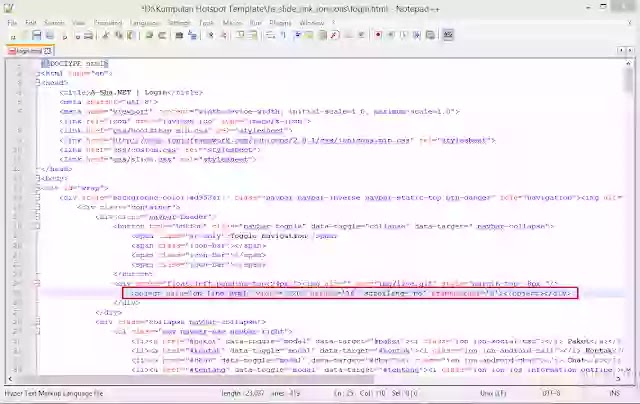Click the Zoom Out toolbar icon
Viewport: 640px width, 404px height.
point(223,36)
